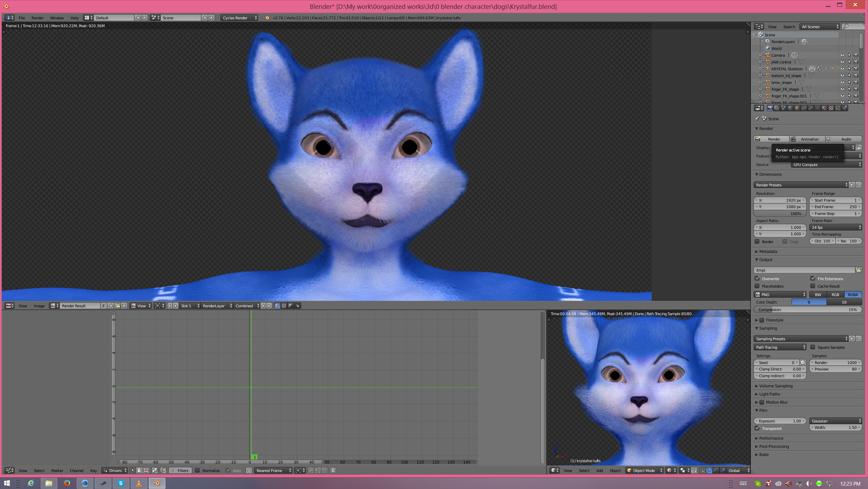Enable the Normalize checkbox

point(197,470)
